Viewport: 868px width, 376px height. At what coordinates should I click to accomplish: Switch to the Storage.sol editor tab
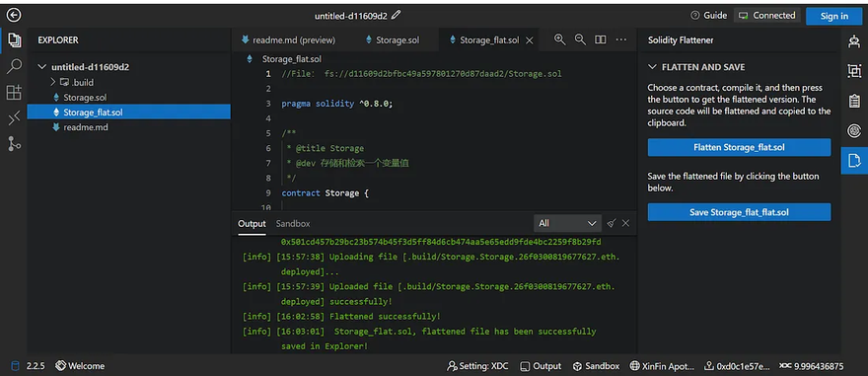pos(393,39)
